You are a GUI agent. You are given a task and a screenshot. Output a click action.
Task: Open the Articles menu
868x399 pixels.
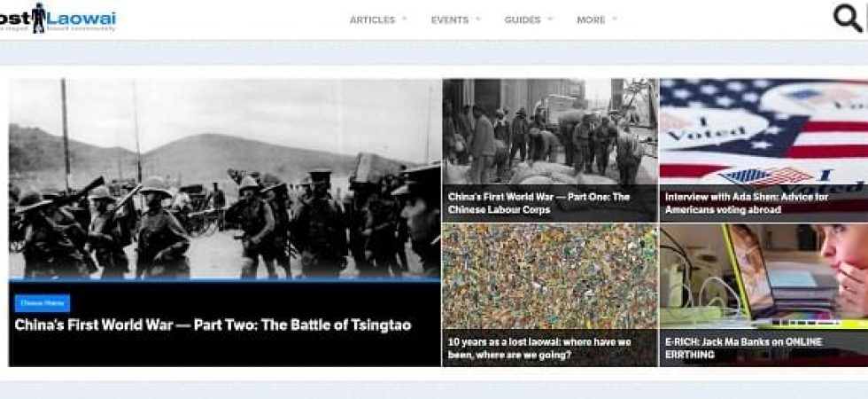(373, 20)
